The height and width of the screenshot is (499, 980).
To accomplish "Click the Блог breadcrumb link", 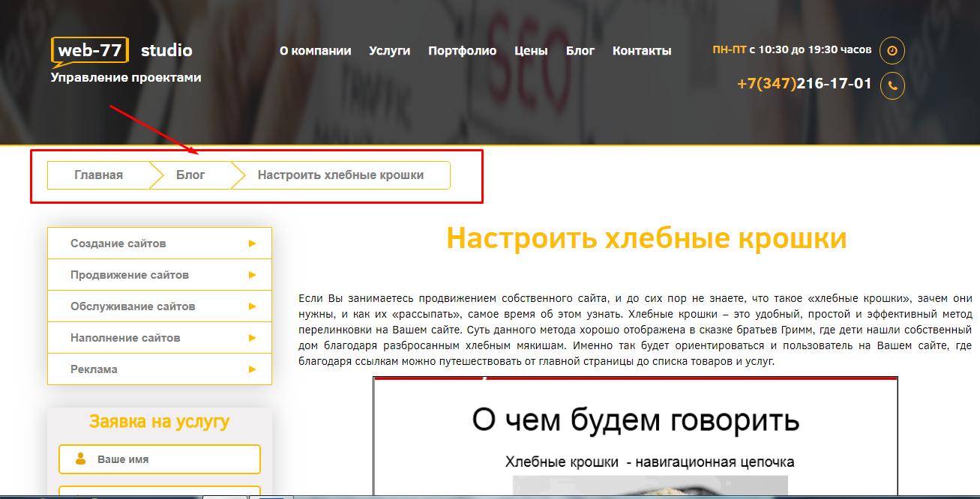I will 190,175.
